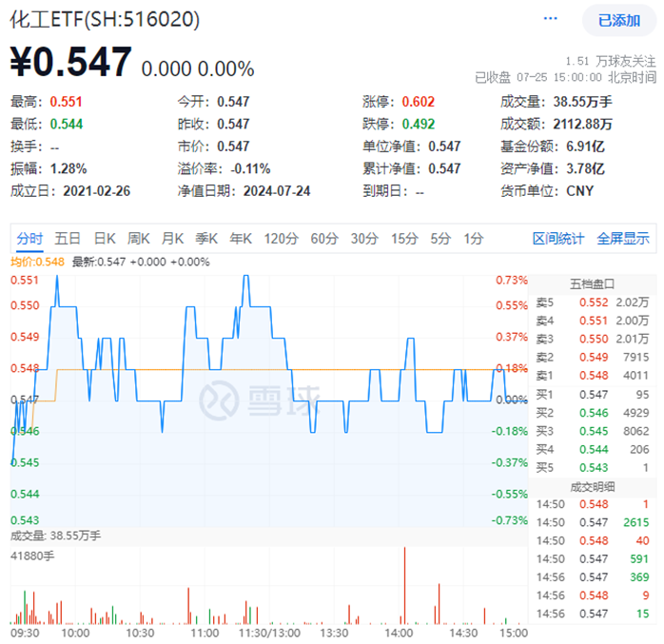Choose the 120分 interval tab
Viewport: 664px width, 644px height.
[x=280, y=239]
